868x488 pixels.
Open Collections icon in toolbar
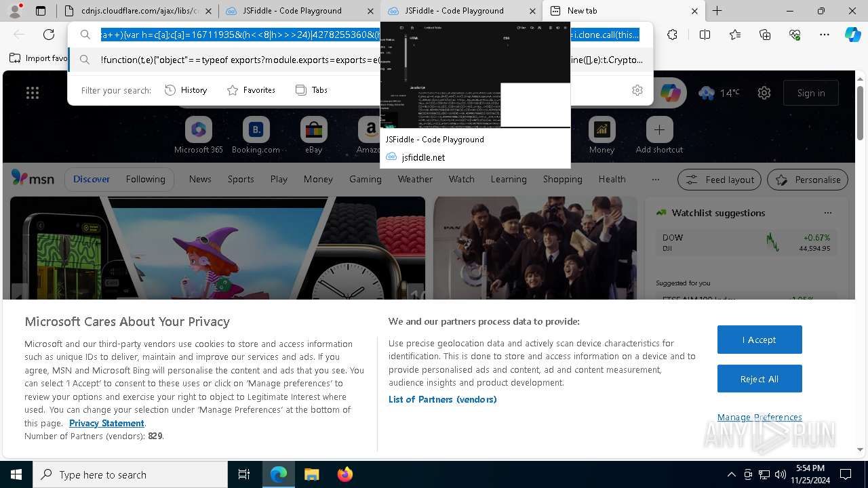(x=765, y=35)
